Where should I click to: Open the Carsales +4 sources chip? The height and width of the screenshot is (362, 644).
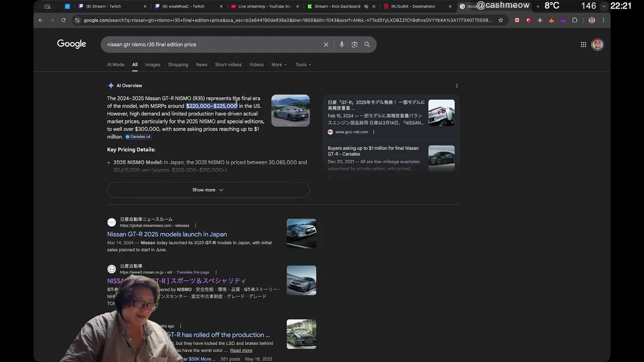tap(137, 137)
